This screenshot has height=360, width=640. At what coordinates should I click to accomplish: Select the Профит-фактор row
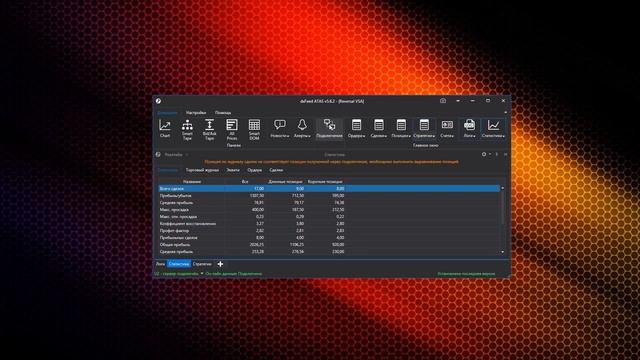pos(329,231)
